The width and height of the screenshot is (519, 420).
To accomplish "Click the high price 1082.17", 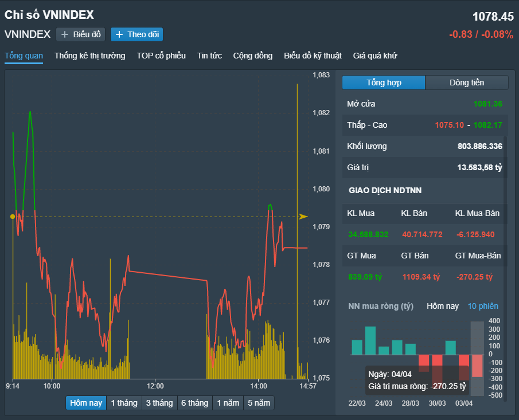I will click(488, 125).
